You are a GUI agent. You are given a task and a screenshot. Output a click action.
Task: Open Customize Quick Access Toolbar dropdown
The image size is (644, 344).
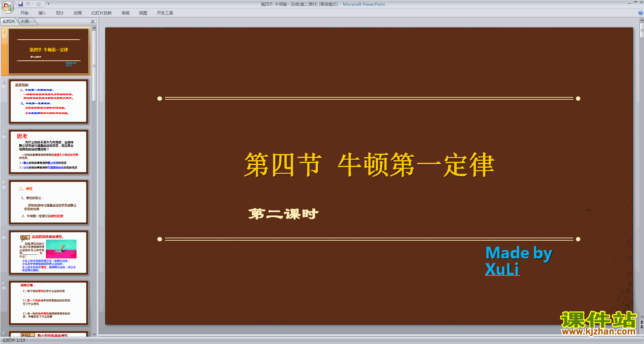click(48, 4)
